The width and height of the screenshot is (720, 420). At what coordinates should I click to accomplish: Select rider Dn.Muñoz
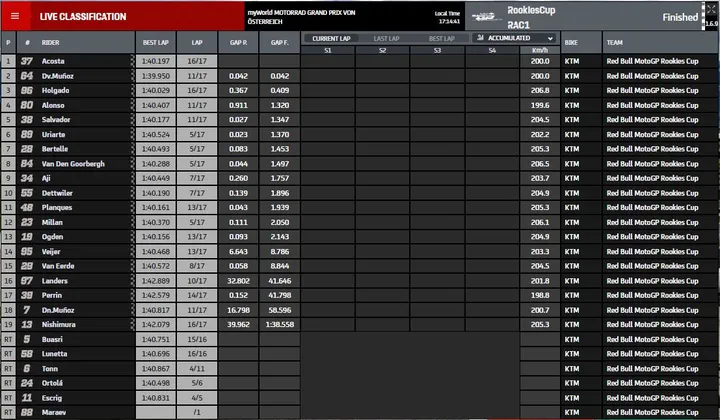pos(58,310)
